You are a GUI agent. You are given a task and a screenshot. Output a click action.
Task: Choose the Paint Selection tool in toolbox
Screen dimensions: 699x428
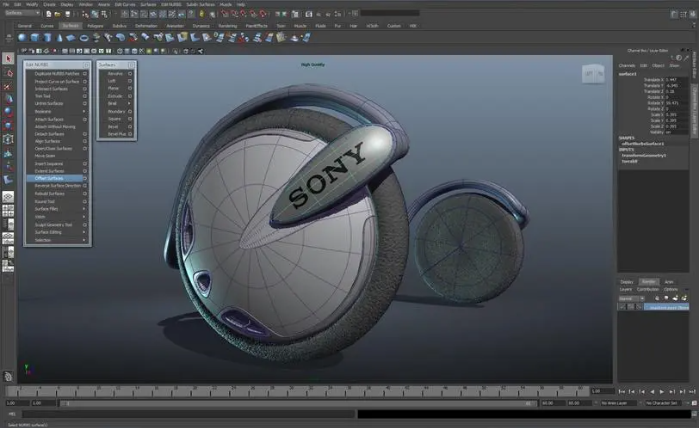8,86
